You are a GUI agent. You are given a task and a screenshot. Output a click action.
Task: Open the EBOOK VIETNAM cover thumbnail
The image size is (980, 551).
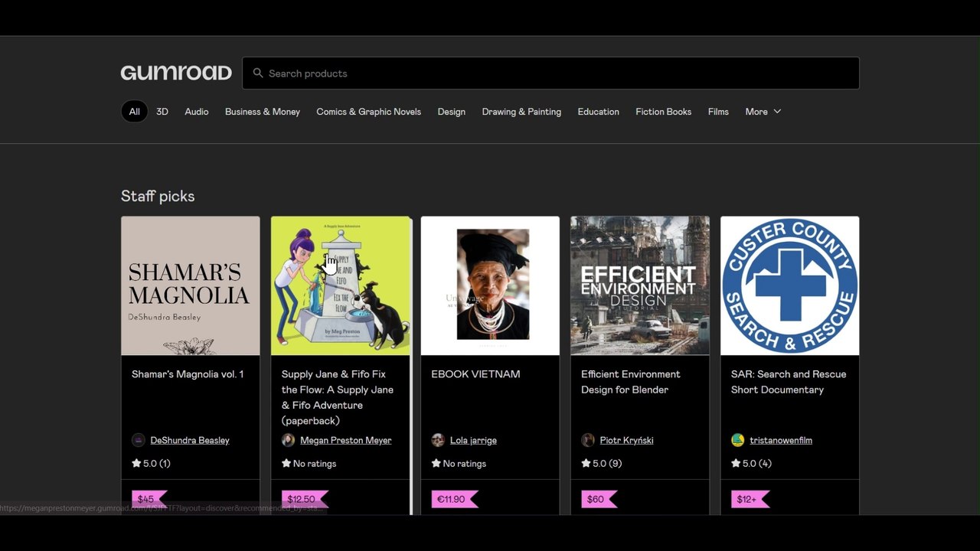click(x=490, y=285)
